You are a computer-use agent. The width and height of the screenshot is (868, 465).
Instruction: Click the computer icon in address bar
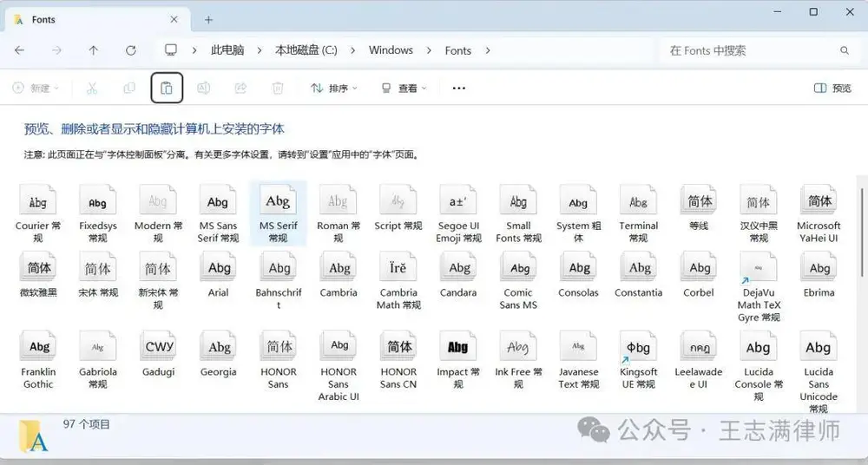[x=170, y=49]
